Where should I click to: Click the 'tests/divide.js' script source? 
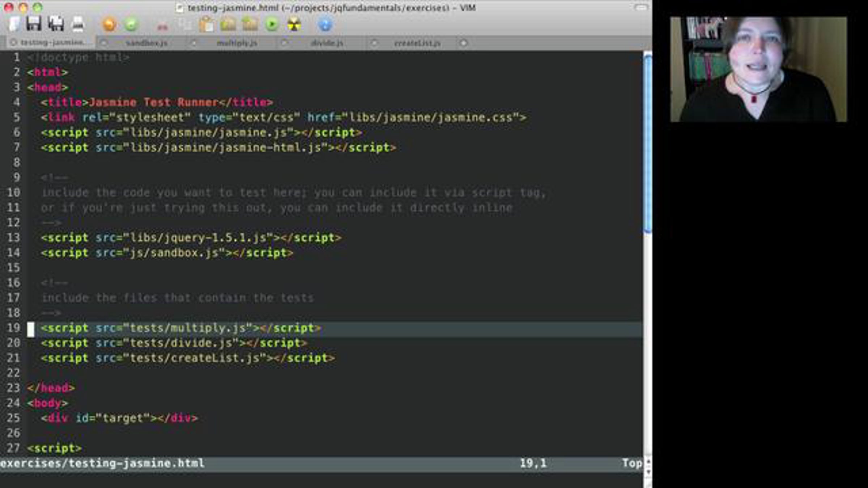[x=181, y=343]
